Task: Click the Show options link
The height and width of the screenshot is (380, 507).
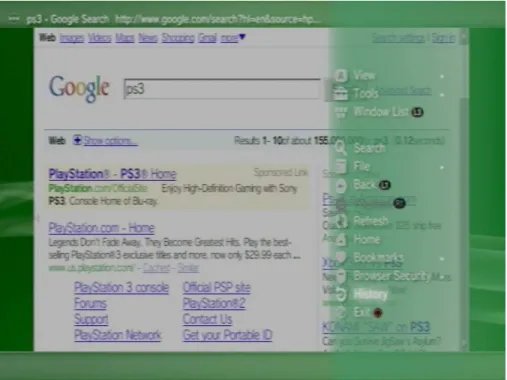Action: [110, 141]
